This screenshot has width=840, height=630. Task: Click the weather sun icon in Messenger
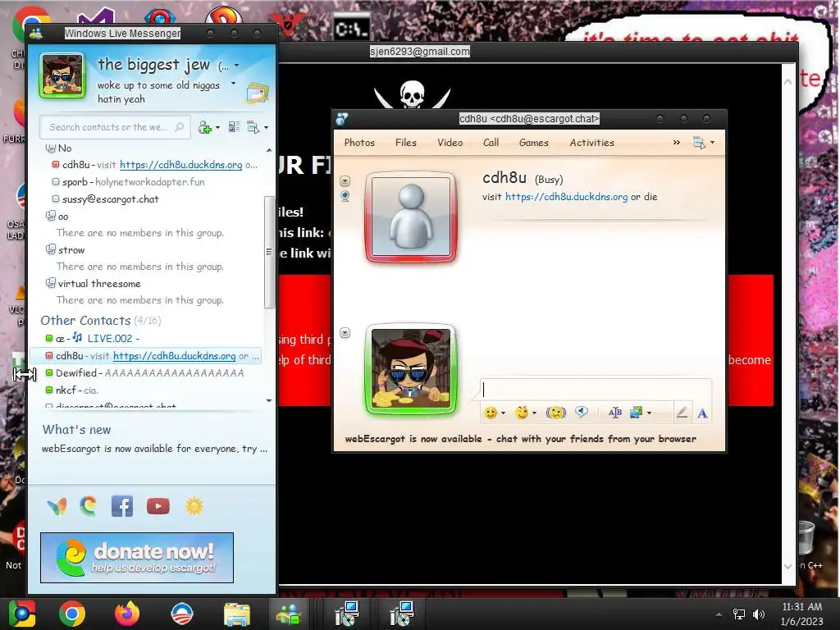point(194,505)
